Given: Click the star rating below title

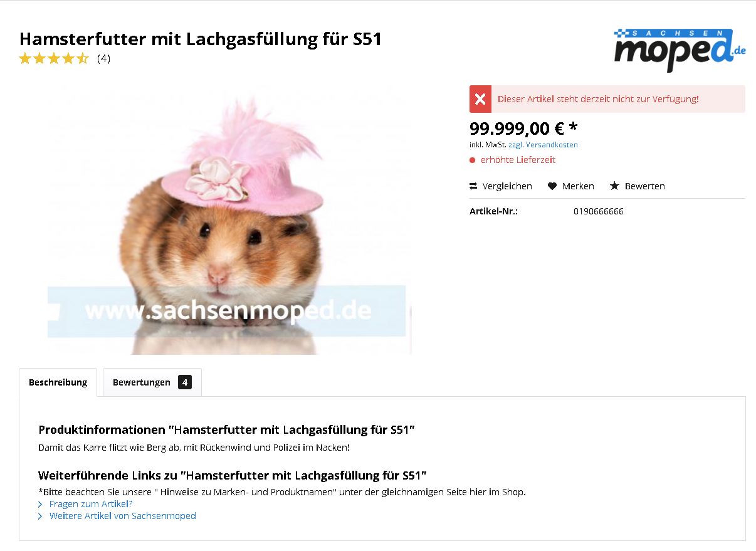Looking at the screenshot, I should (54, 59).
